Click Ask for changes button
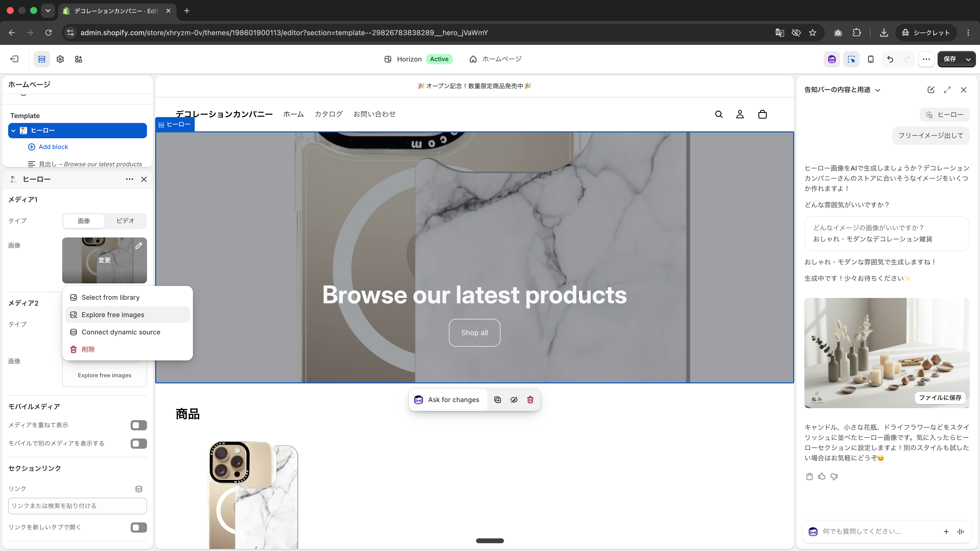Image resolution: width=980 pixels, height=551 pixels. [448, 400]
